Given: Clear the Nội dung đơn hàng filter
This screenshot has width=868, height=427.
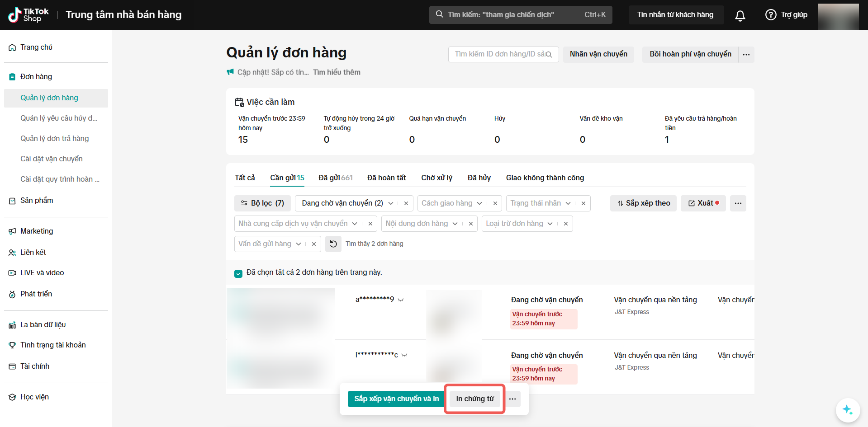Looking at the screenshot, I should click(471, 224).
